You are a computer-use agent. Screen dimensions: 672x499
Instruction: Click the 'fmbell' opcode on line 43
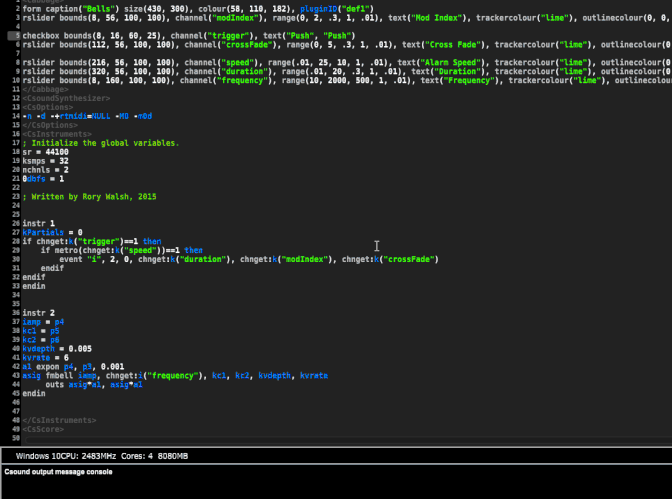(59, 376)
